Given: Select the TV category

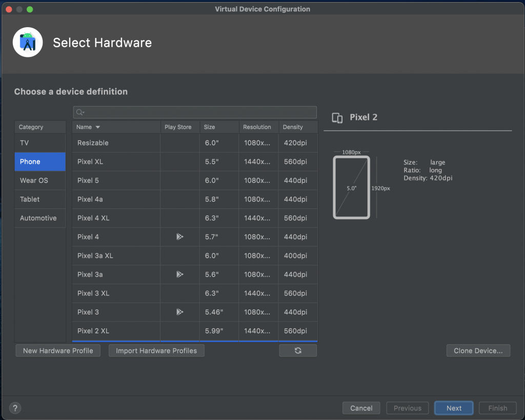Looking at the screenshot, I should (25, 143).
